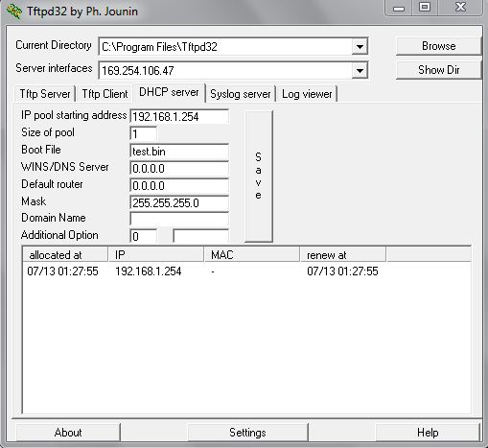Click the empty Domain Name field
The height and width of the screenshot is (448, 488).
[179, 219]
